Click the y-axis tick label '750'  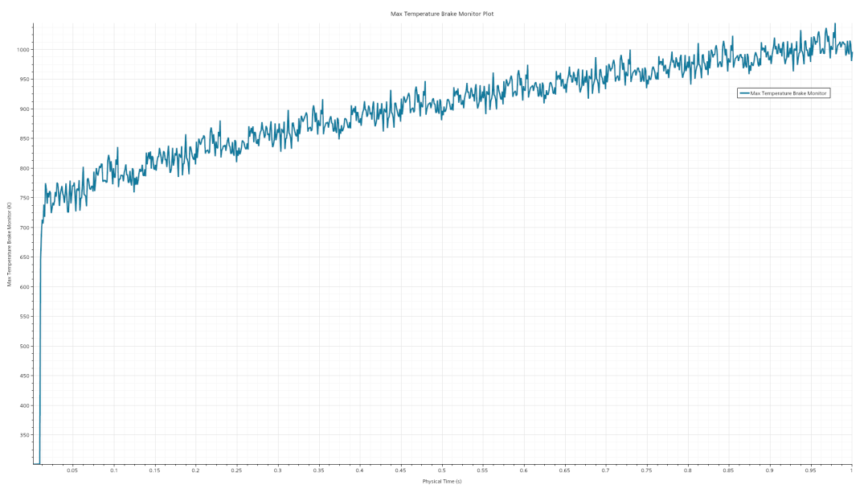[24, 198]
